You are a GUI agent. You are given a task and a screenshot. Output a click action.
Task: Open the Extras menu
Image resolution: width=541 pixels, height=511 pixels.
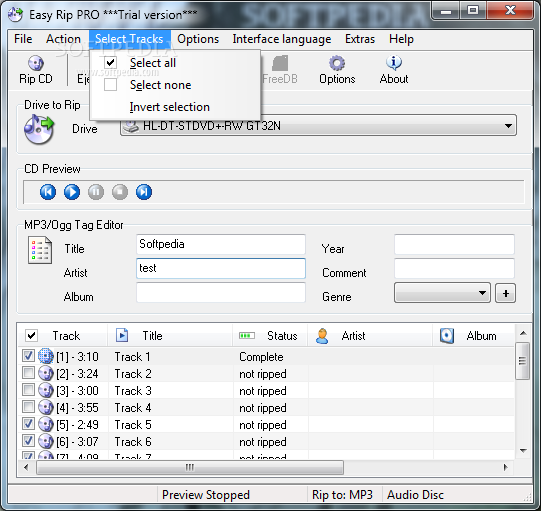pyautogui.click(x=360, y=39)
